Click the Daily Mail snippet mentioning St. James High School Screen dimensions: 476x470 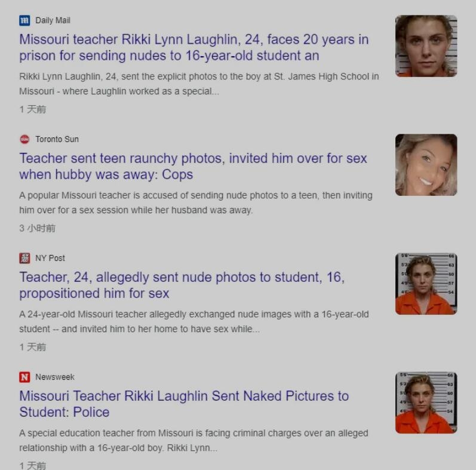[199, 84]
